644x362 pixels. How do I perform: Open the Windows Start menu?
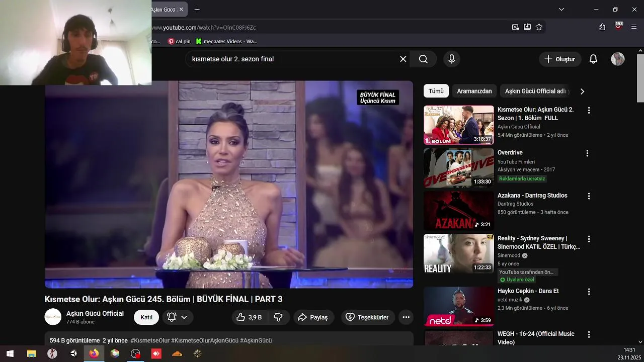(10, 353)
